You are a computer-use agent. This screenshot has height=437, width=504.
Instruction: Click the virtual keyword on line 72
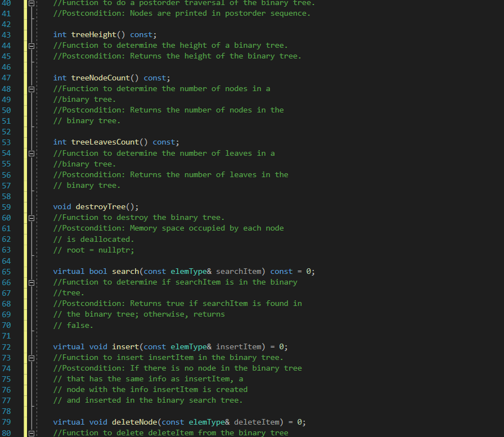pos(68,346)
